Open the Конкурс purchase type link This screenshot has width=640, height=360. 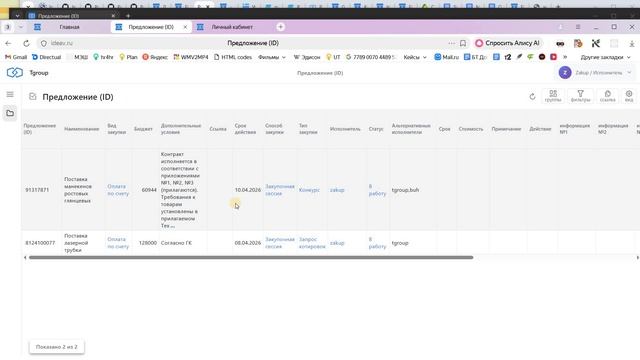309,190
